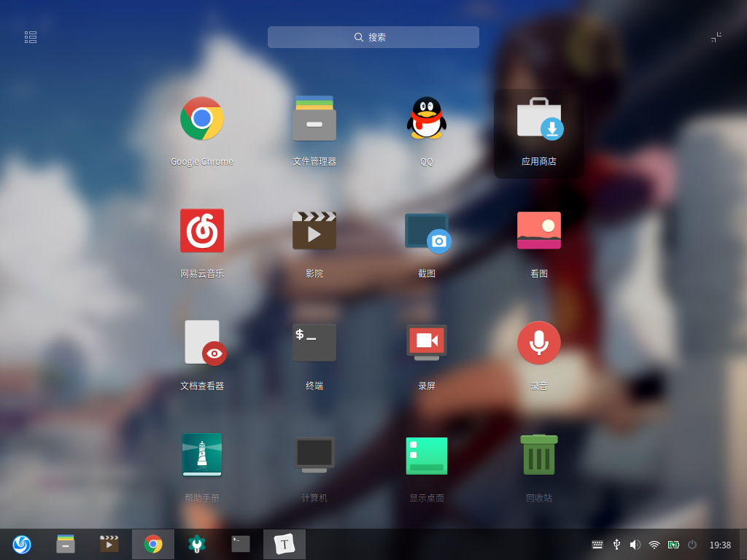This screenshot has width=747, height=560.
Task: Launch 文档查看器 document viewer
Action: pos(202,343)
